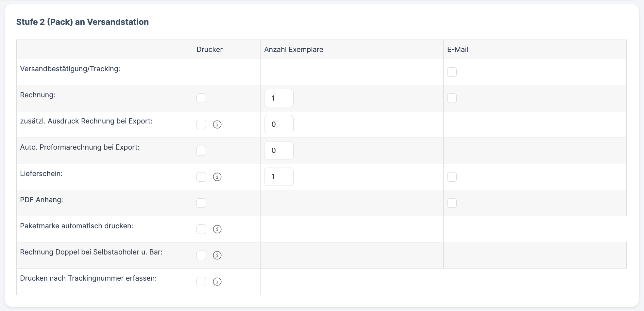644x311 pixels.
Task: Show info for Paketmarke automatisch drucken
Action: [x=217, y=229]
